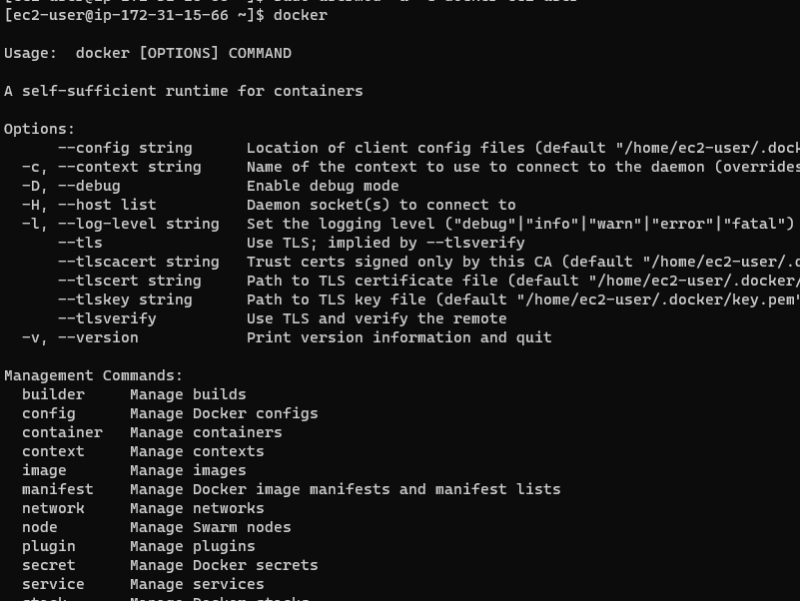Select the 'plugin' command entry

pos(48,546)
